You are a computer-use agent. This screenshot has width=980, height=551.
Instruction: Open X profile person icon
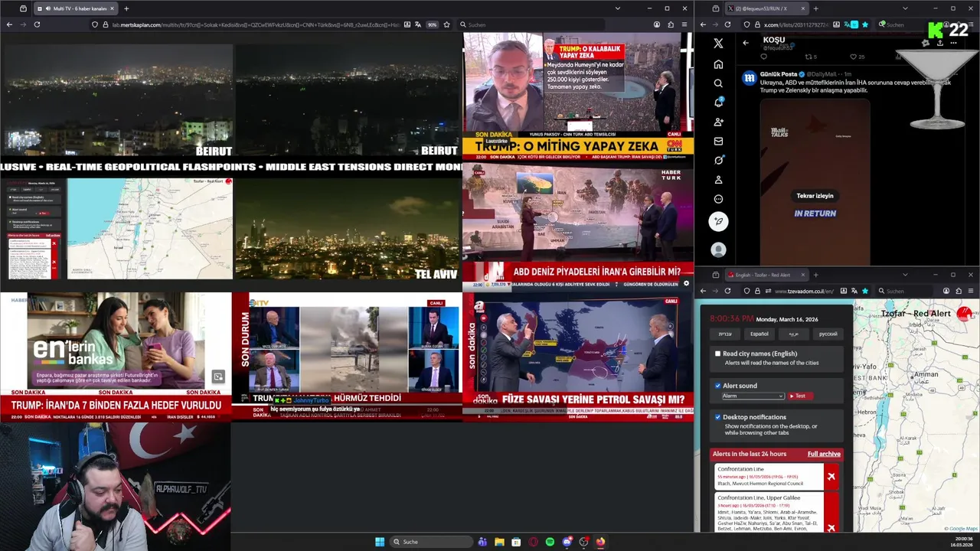(718, 180)
